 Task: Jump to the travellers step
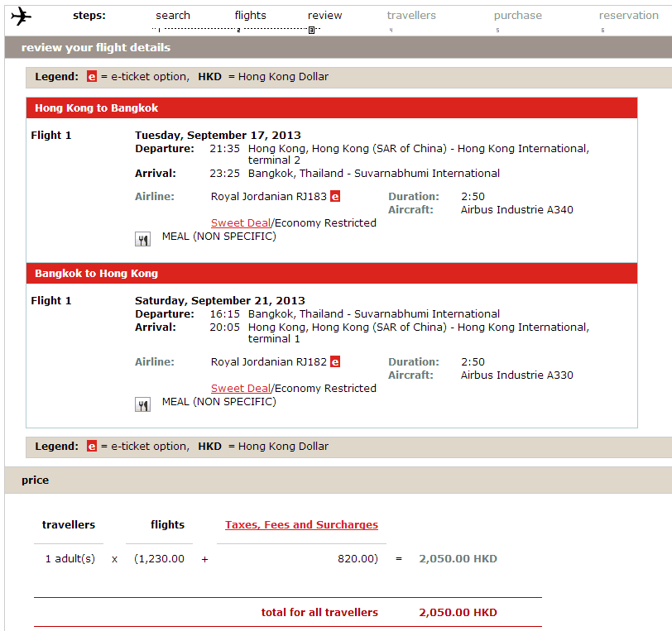point(411,16)
